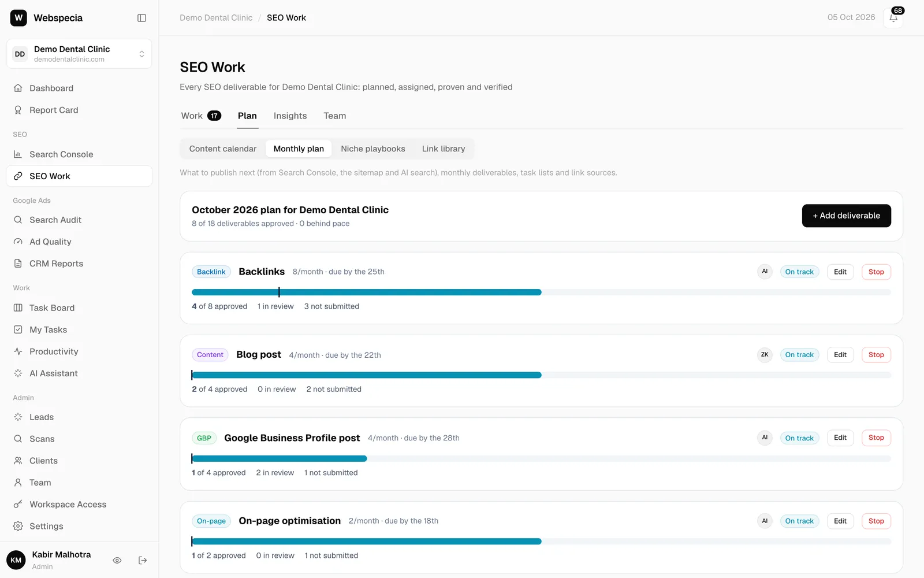The image size is (924, 578).
Task: Click the Demo Dental Clinic breadcrumb link
Action: click(x=216, y=18)
